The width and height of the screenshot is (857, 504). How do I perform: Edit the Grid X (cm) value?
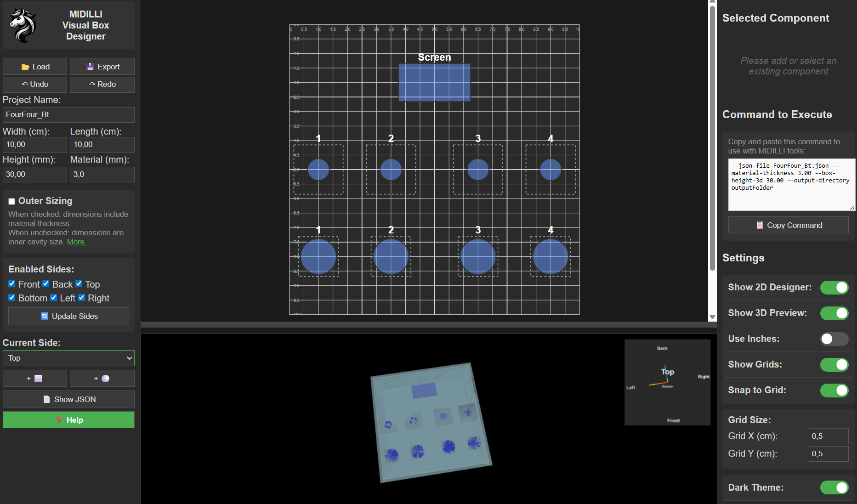pyautogui.click(x=829, y=436)
